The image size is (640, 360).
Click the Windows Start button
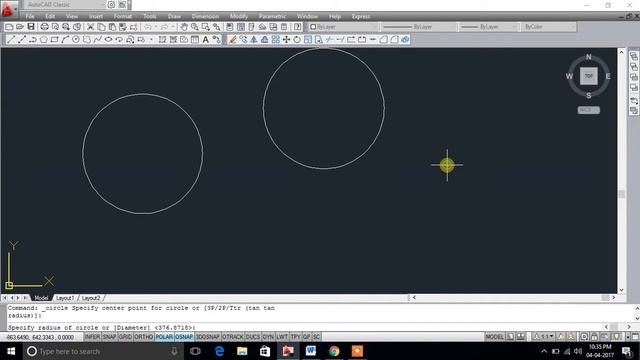[11, 351]
